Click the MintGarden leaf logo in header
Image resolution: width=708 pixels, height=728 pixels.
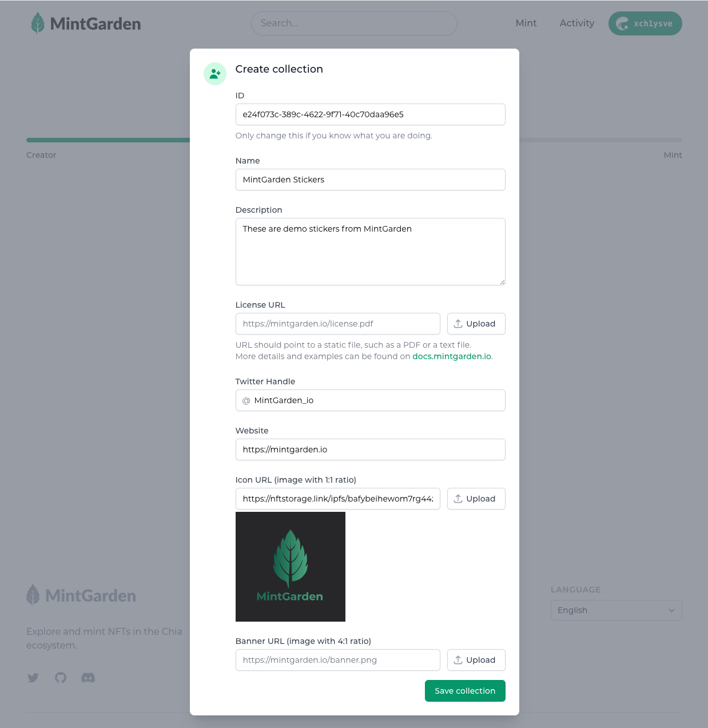point(38,23)
